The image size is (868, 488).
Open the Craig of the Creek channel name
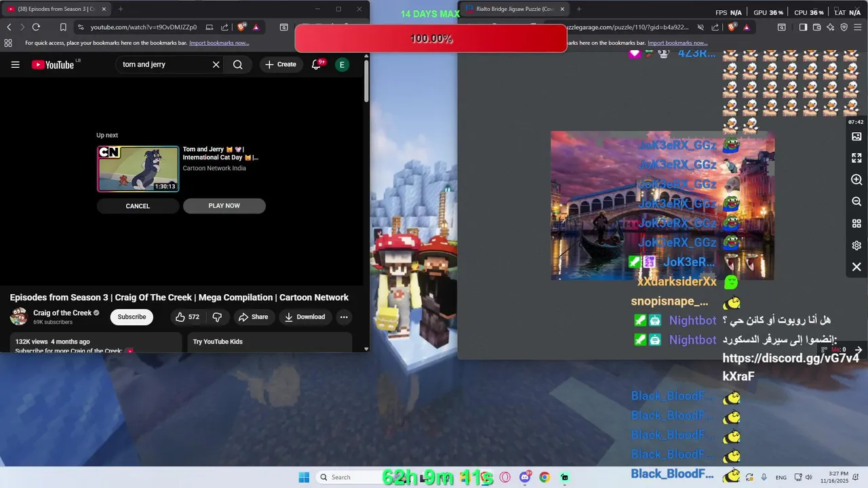(x=62, y=312)
